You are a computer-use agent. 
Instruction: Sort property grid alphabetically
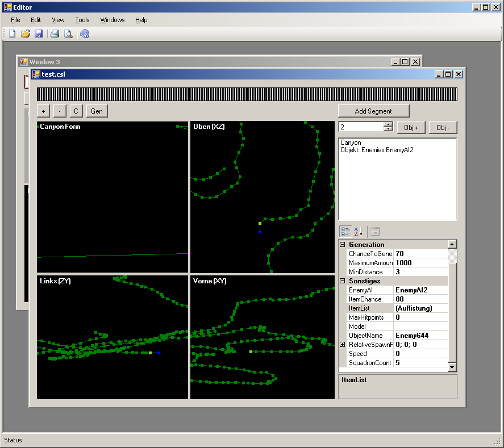point(358,231)
